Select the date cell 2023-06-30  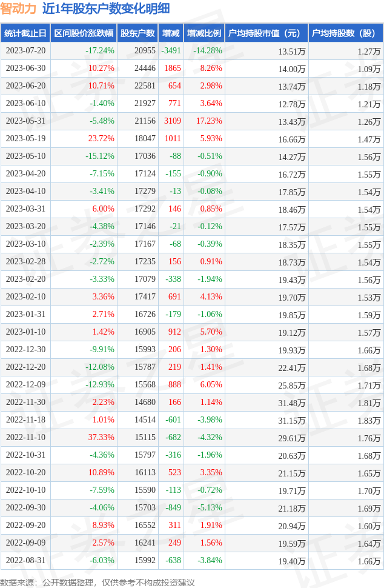[25, 68]
